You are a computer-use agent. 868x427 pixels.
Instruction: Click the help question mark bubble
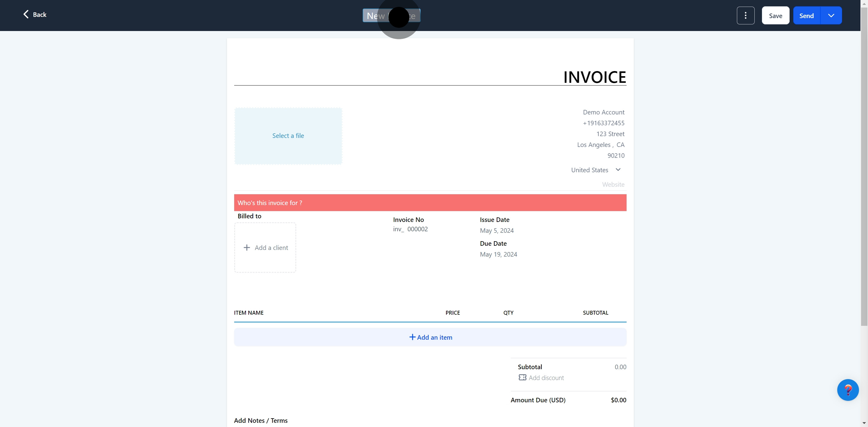848,390
